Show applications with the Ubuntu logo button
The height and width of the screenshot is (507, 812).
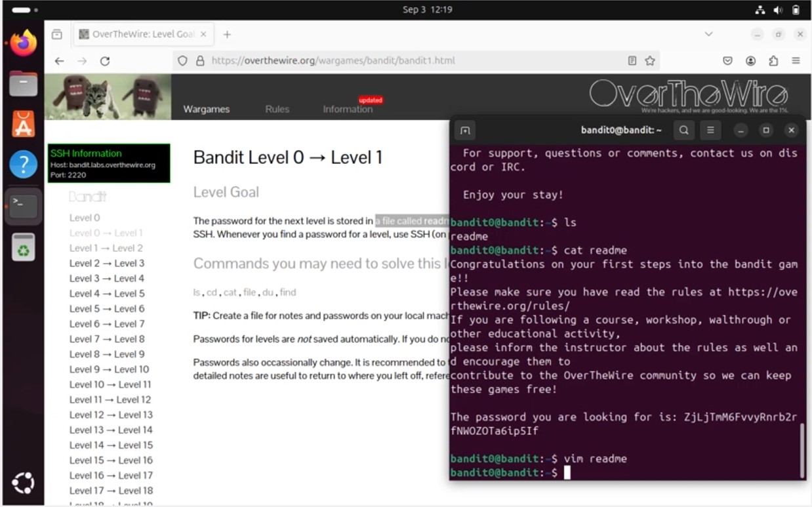pyautogui.click(x=24, y=484)
